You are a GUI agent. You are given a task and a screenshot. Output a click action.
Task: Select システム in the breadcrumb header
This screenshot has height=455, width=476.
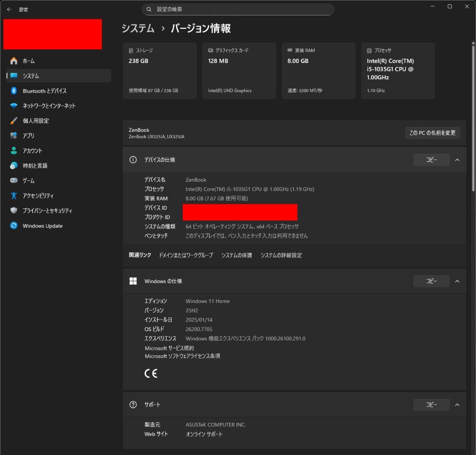[x=138, y=28]
